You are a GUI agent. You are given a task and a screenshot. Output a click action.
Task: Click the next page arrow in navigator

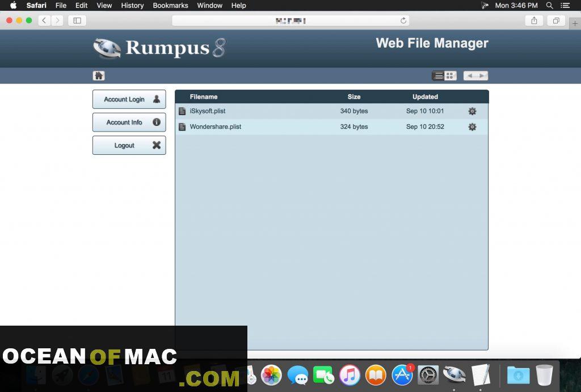482,75
